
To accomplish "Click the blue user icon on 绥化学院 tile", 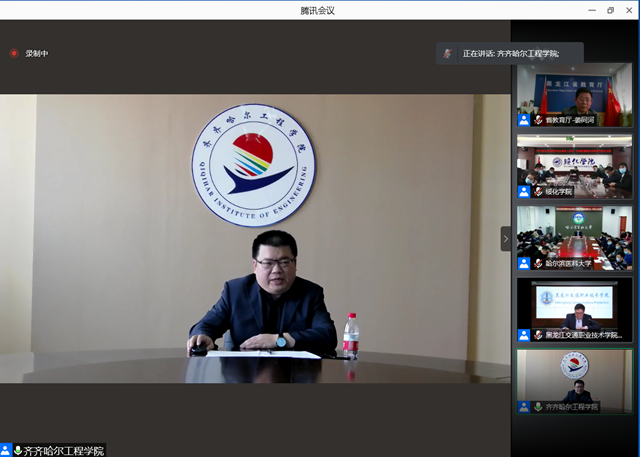I will pyautogui.click(x=524, y=191).
